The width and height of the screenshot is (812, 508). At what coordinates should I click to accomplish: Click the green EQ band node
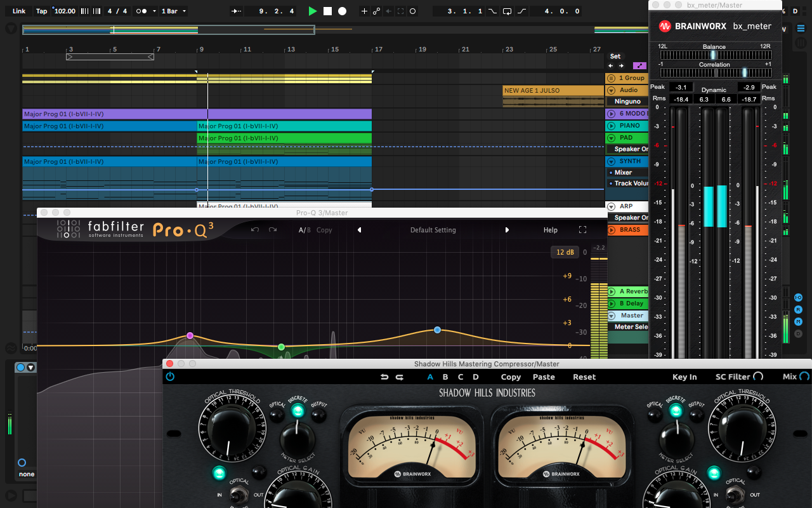[281, 347]
